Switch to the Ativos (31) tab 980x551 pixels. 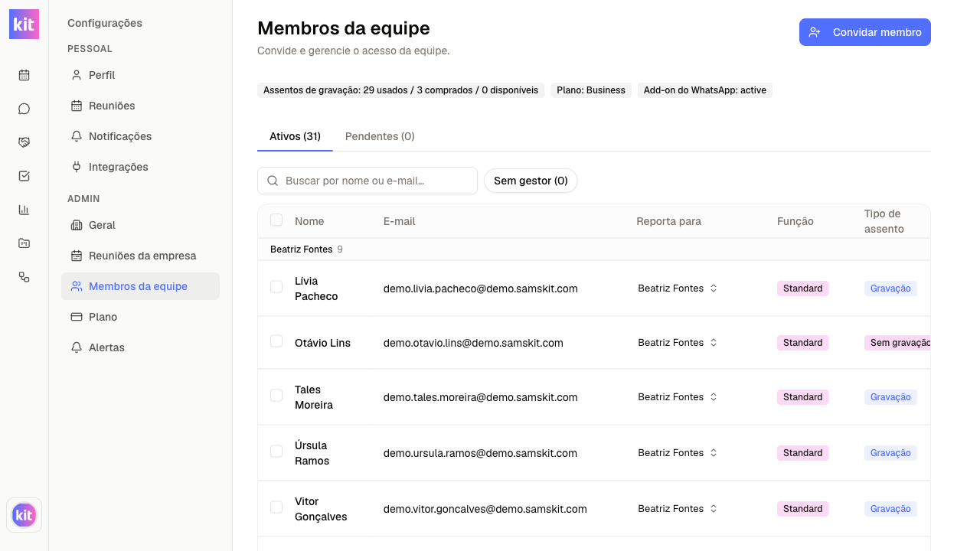click(295, 136)
